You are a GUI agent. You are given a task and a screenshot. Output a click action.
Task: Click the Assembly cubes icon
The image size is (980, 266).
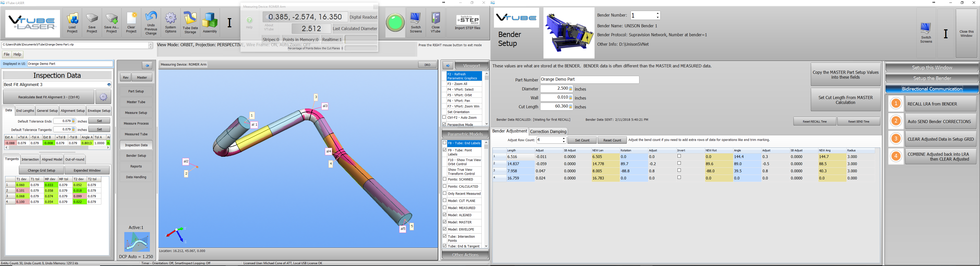[210, 22]
